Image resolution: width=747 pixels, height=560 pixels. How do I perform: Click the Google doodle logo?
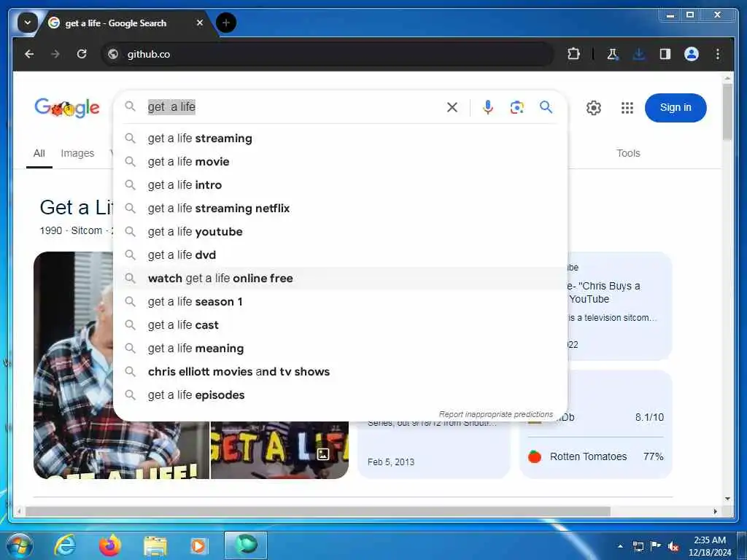(67, 108)
